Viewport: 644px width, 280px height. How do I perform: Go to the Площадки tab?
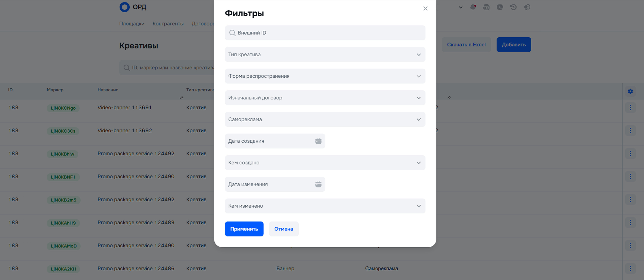pyautogui.click(x=132, y=24)
